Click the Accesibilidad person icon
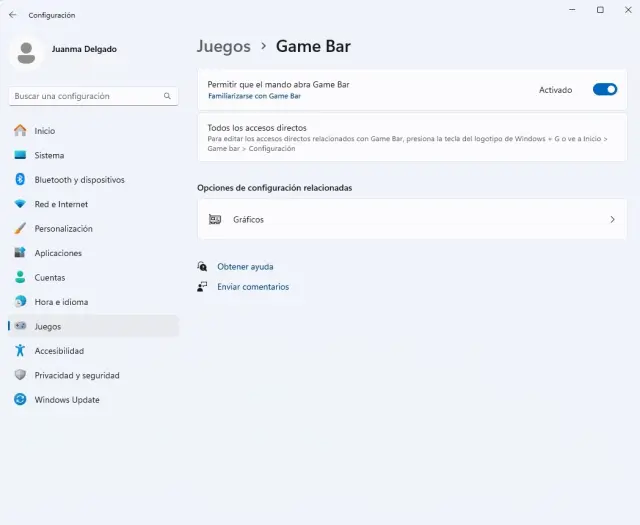This screenshot has height=525, width=640. point(20,351)
